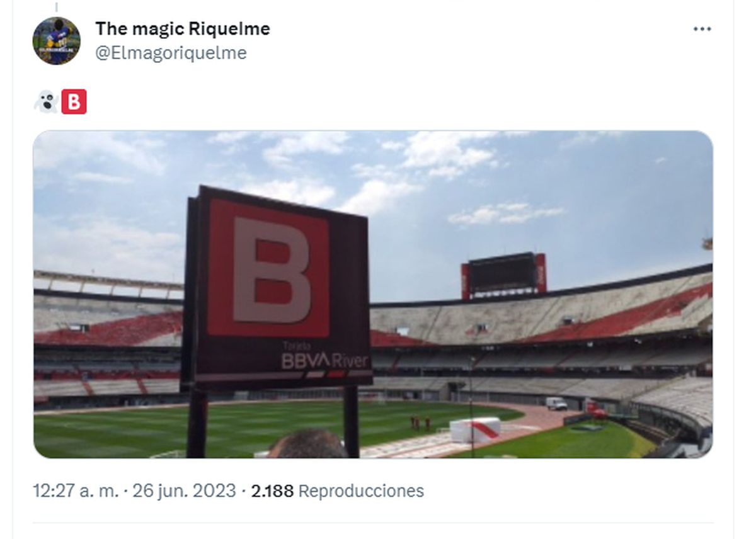The width and height of the screenshot is (756, 539).
Task: Click the ghost emoji in the tweet
Action: click(46, 101)
